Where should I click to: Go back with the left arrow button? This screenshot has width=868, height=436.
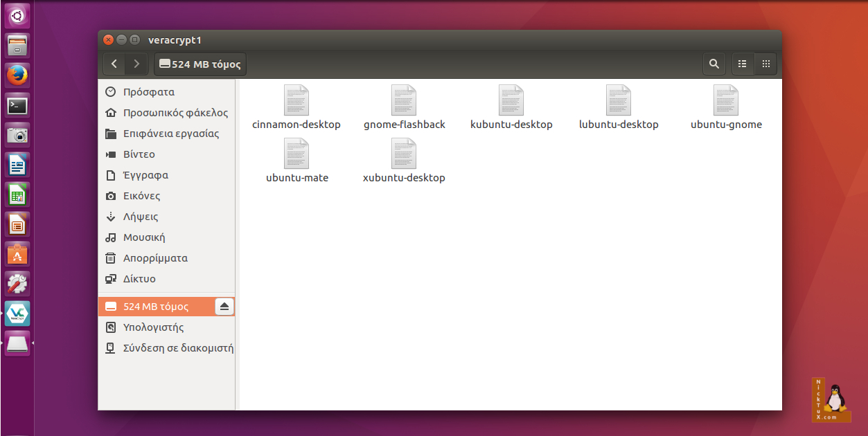114,64
